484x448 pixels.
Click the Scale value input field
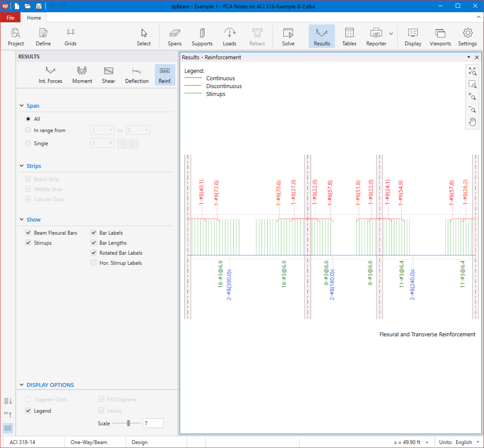[153, 423]
